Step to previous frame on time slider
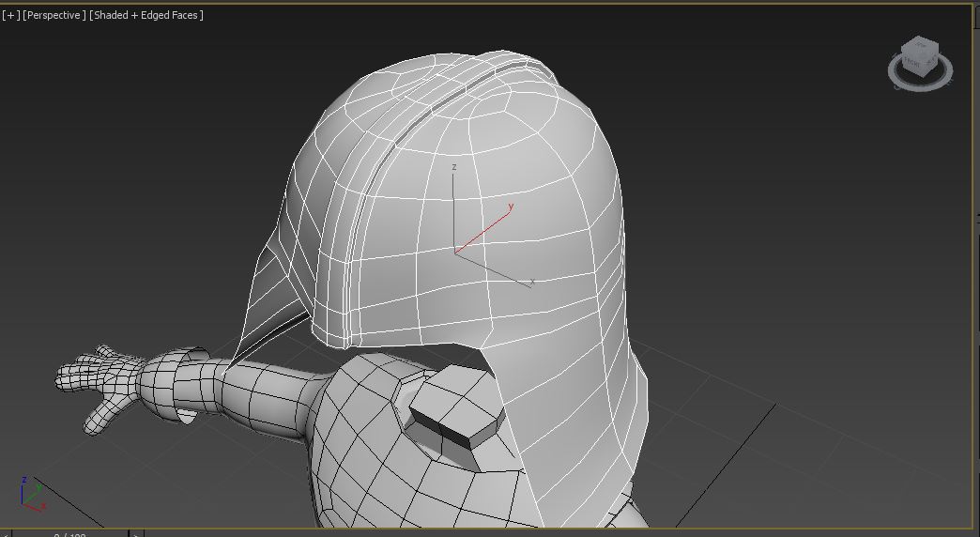Screen dimensions: 980x537 click(x=5, y=533)
